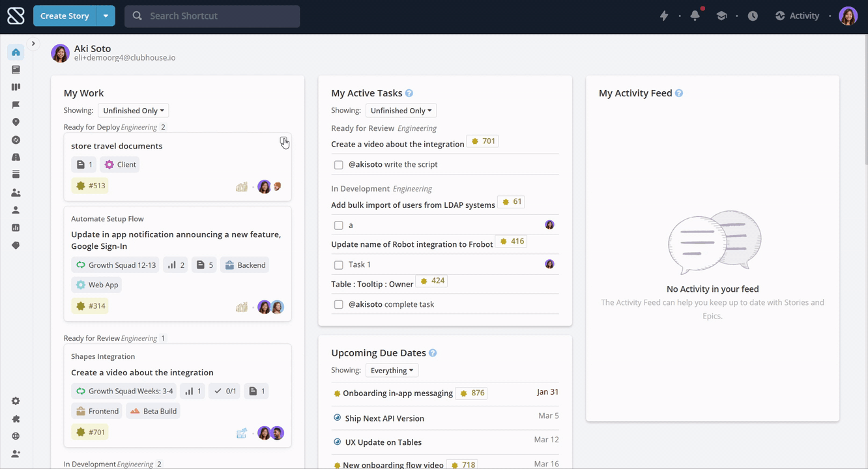Screen dimensions: 868x469
Task: Open the Reports chart sidebar icon
Action: point(16,228)
